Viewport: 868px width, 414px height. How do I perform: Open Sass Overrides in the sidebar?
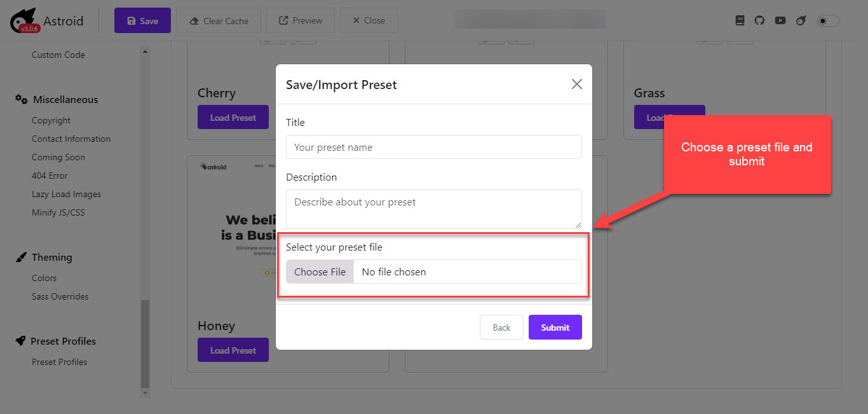pos(60,296)
